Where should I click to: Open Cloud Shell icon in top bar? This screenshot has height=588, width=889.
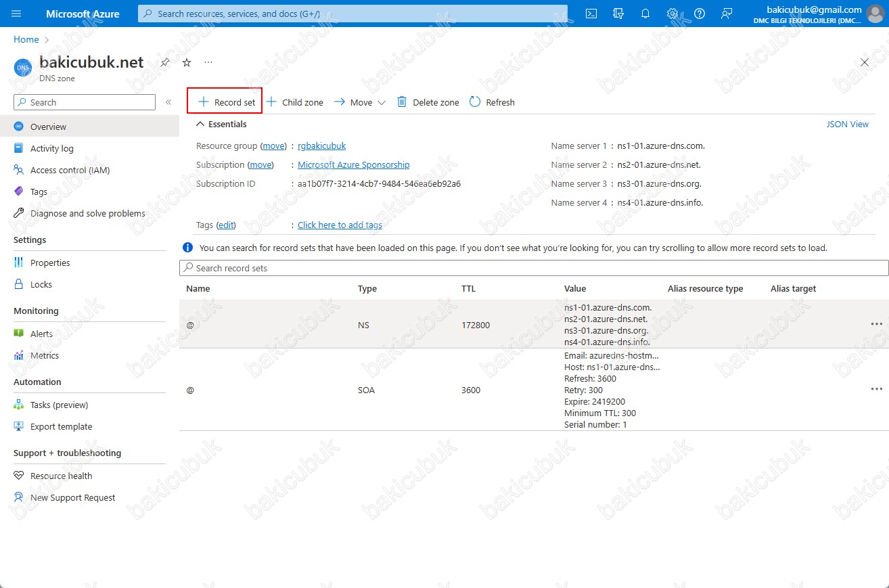click(x=591, y=14)
